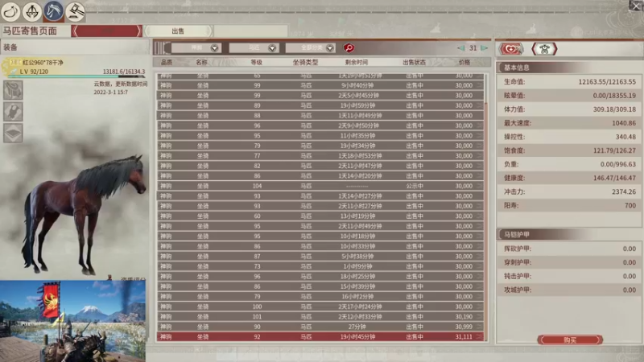Open the pouch inventory icon at top left

click(10, 11)
